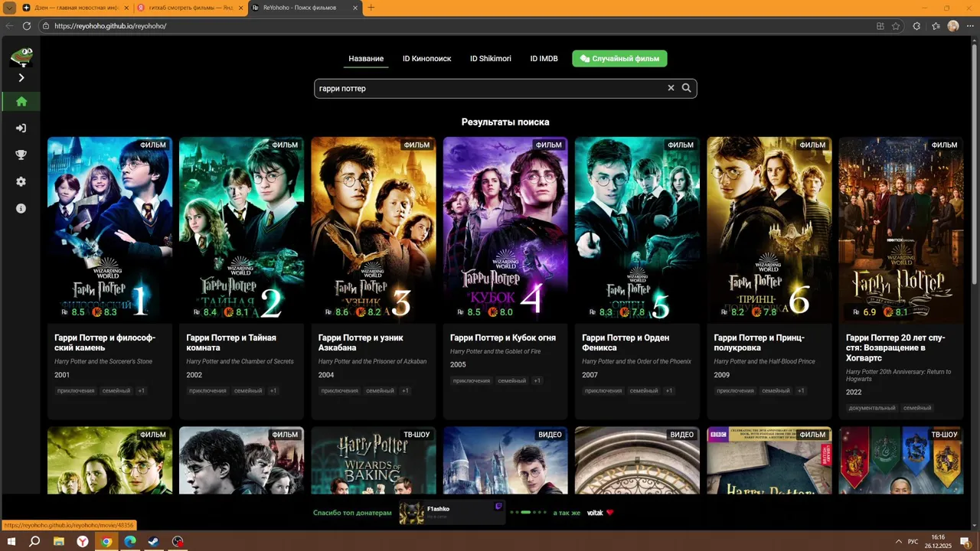Viewport: 980px width, 551px height.
Task: Click title Гарри Поттер и Тайная комната
Action: click(231, 342)
